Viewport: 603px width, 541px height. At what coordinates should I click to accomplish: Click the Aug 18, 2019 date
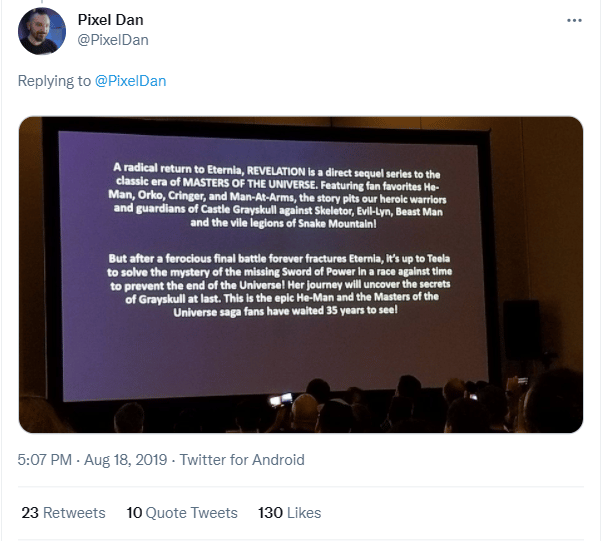[x=125, y=459]
